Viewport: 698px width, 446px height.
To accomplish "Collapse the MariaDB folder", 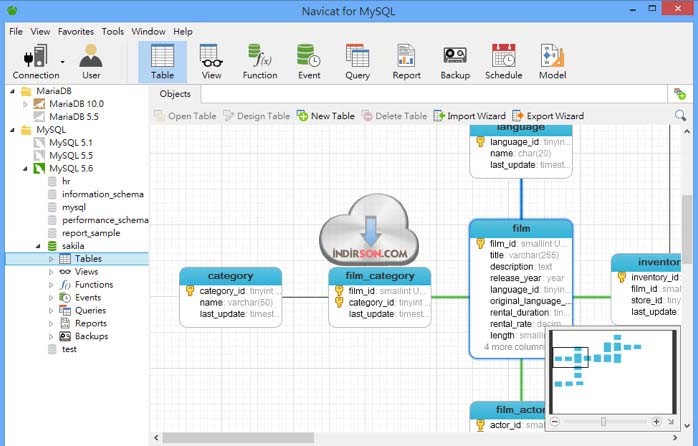I will [12, 91].
